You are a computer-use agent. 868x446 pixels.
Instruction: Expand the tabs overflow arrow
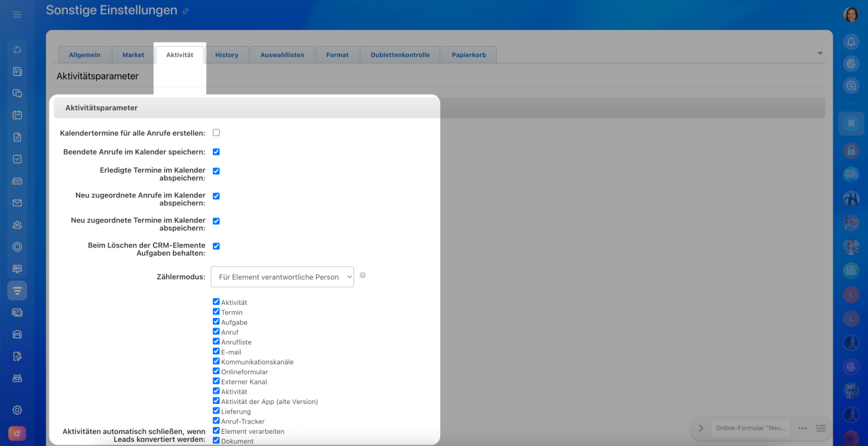pos(820,53)
